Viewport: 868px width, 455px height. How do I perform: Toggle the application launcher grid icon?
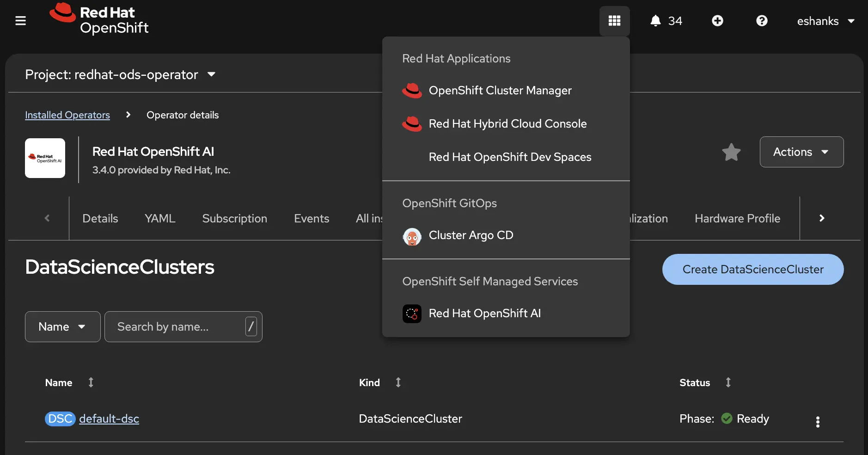(x=614, y=21)
